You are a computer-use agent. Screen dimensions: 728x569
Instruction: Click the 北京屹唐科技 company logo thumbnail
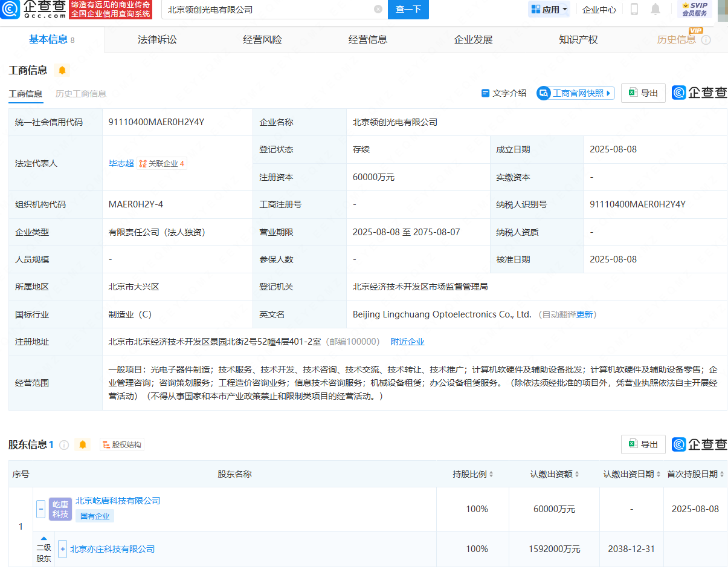60,509
